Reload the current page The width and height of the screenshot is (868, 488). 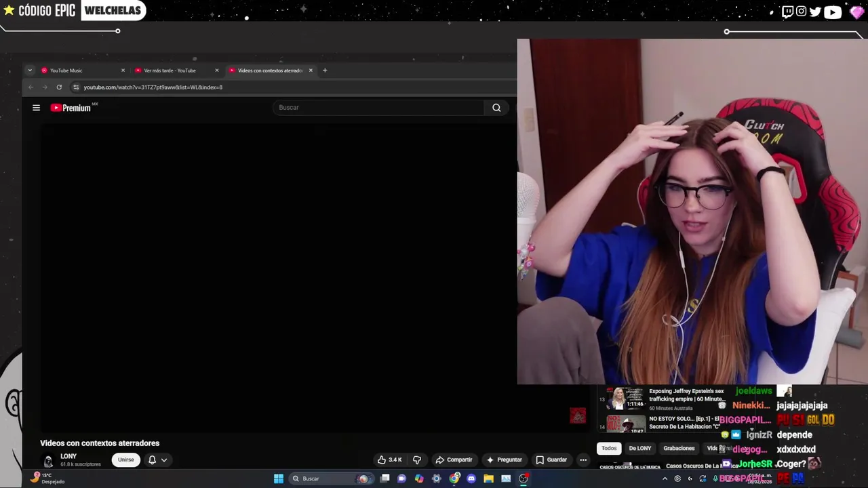point(59,87)
